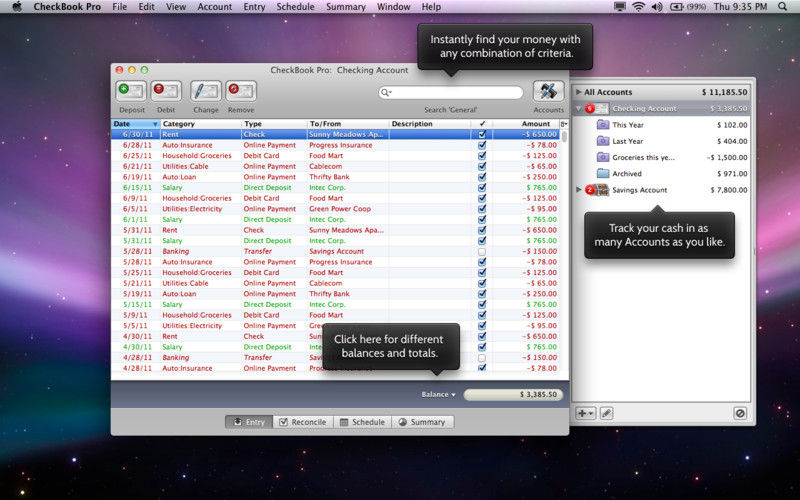
Task: Select the 5/31/11 Sunny Meadows Apa... entry
Action: click(335, 230)
